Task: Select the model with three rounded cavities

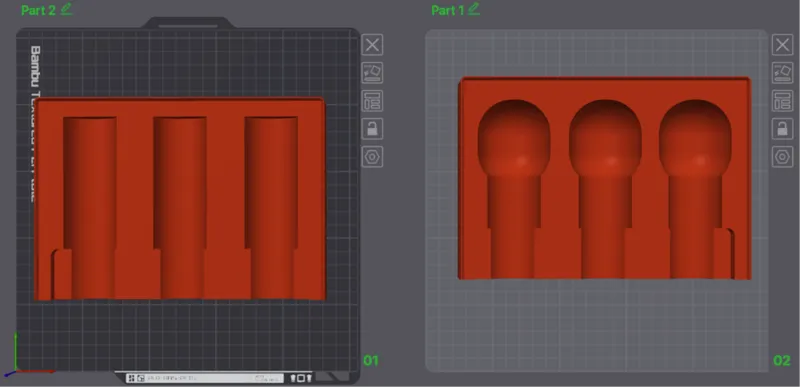Action: [x=605, y=178]
